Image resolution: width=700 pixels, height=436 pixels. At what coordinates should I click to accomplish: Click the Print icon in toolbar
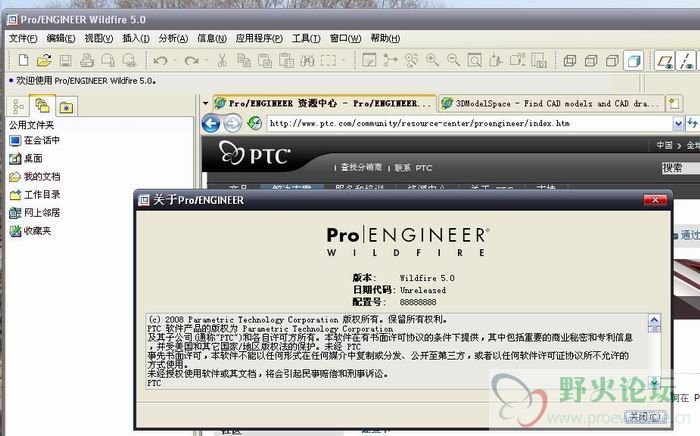87,60
